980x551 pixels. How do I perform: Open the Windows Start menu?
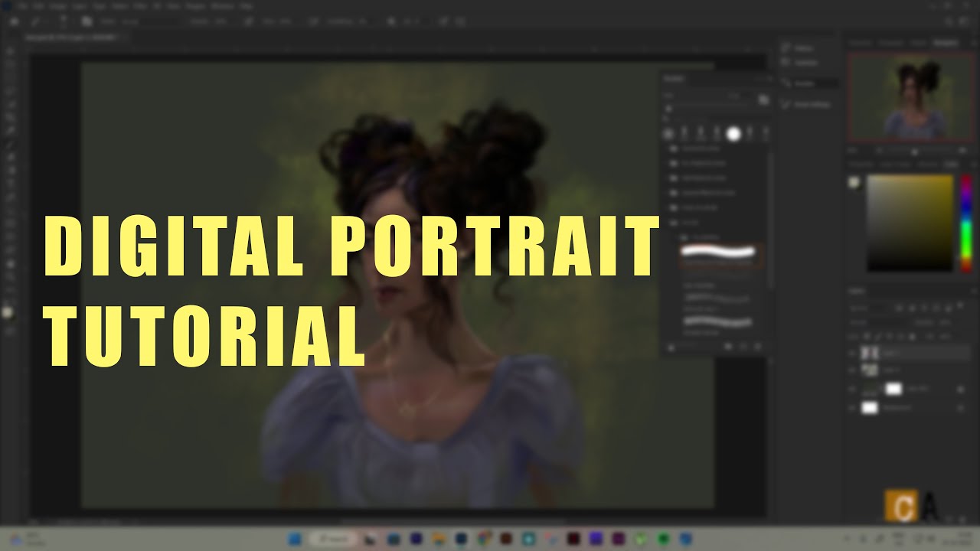295,539
